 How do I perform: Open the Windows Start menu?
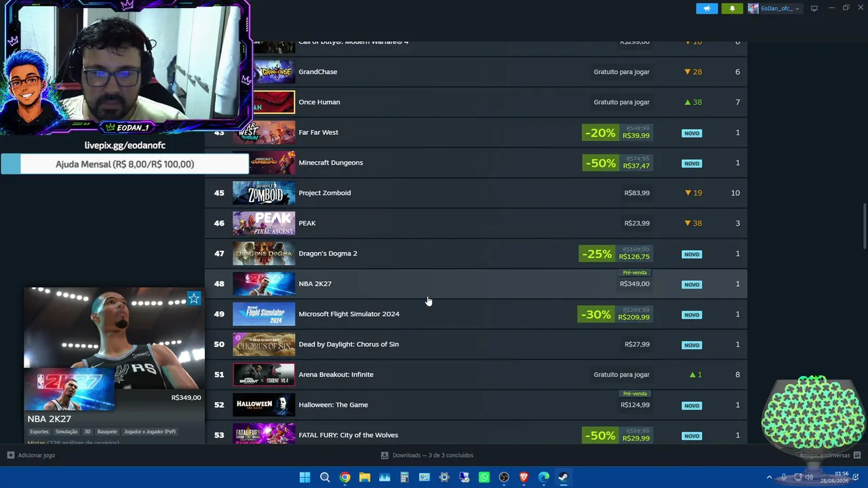tap(305, 477)
